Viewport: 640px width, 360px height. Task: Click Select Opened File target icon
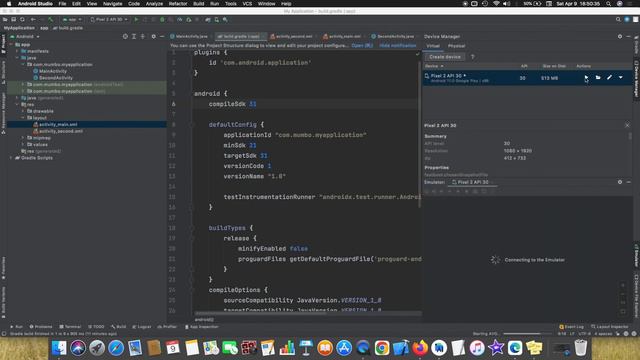(x=125, y=36)
